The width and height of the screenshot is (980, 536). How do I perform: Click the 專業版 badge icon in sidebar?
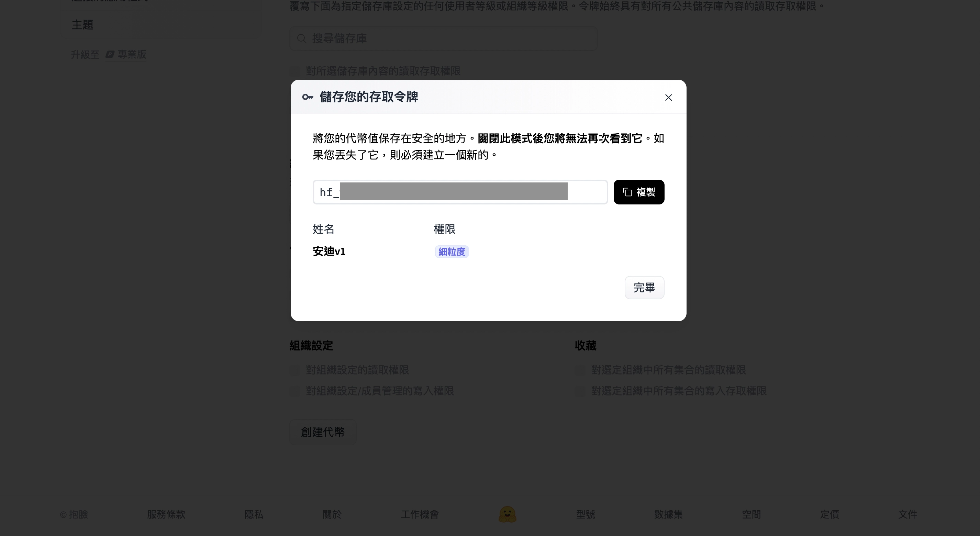click(110, 54)
